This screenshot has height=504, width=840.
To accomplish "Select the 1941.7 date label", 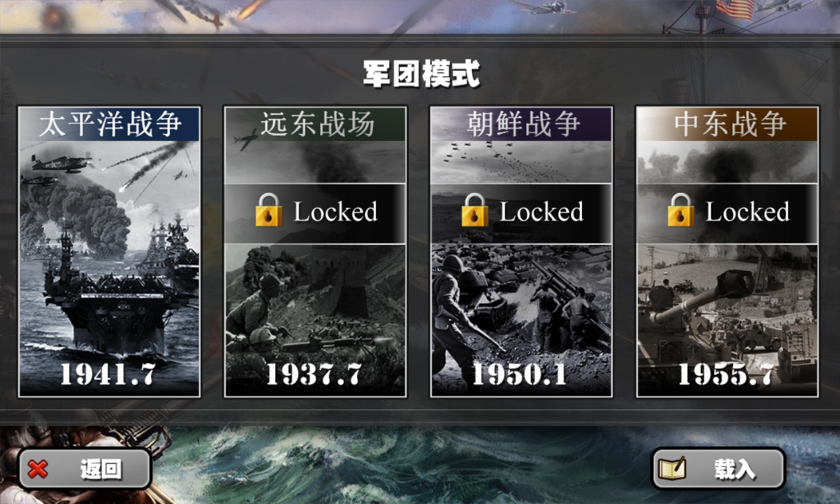I will [x=108, y=374].
